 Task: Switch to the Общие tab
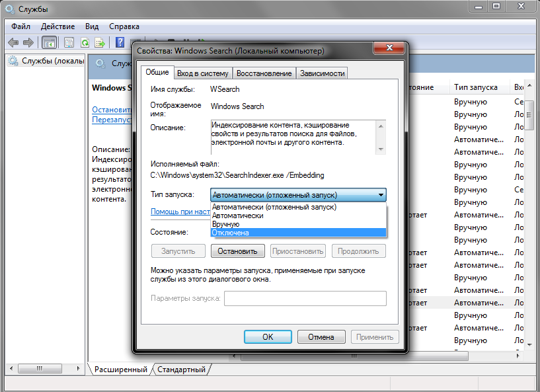coord(157,72)
